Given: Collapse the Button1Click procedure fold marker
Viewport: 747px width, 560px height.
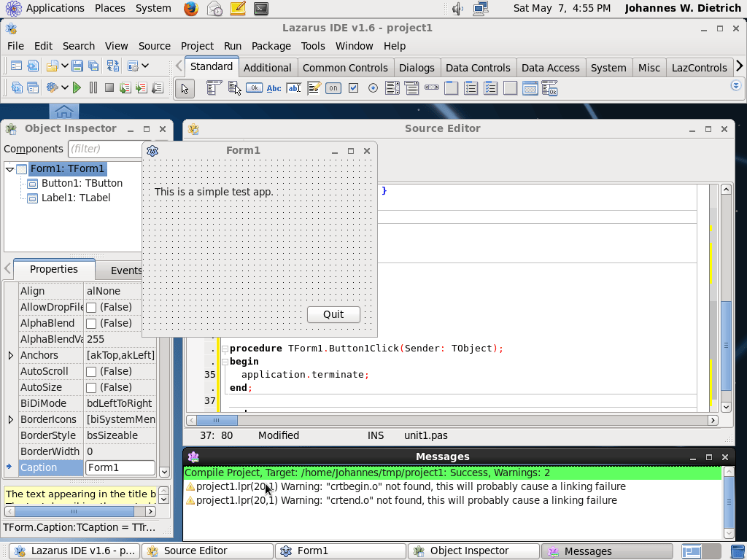Looking at the screenshot, I should pyautogui.click(x=225, y=349).
